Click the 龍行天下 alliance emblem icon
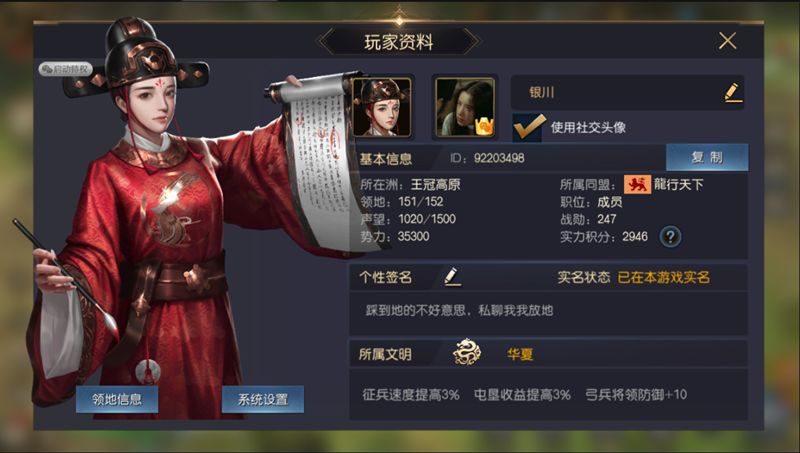Image resolution: width=800 pixels, height=453 pixels. (x=637, y=184)
